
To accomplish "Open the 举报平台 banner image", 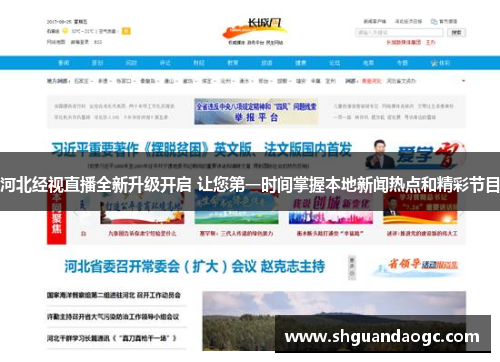I will [x=256, y=111].
